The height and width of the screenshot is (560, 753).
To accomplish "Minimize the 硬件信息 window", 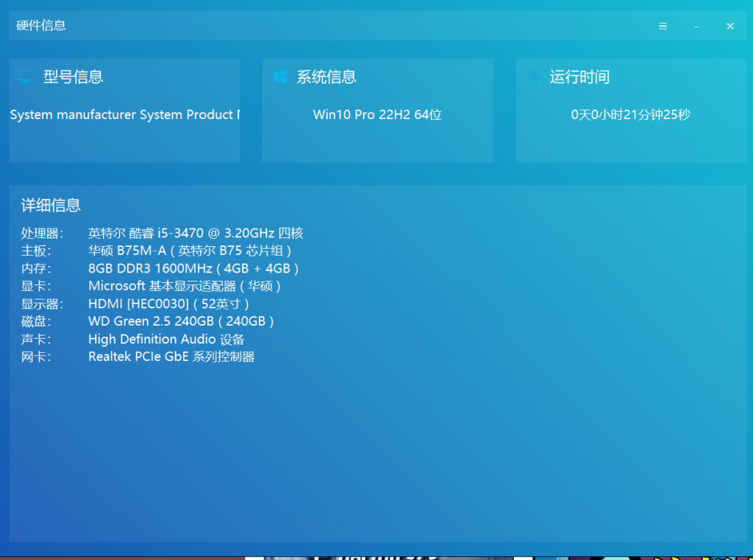I will pyautogui.click(x=696, y=26).
